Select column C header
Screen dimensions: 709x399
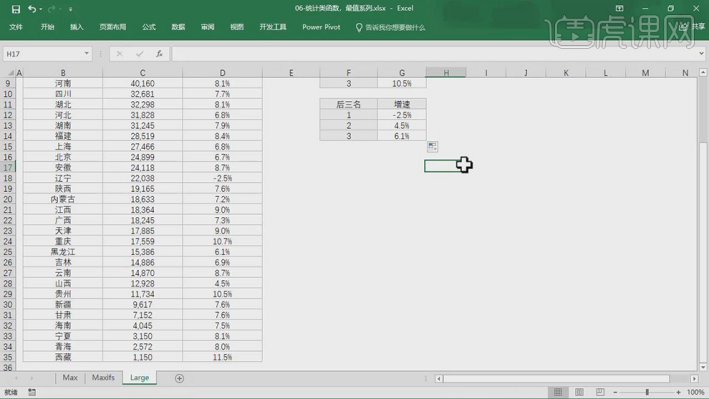coord(142,73)
